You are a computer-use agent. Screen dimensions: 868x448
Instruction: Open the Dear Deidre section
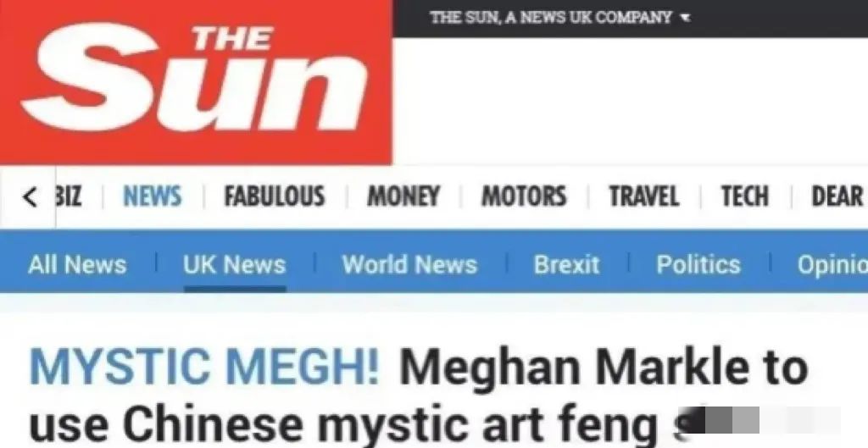click(837, 196)
